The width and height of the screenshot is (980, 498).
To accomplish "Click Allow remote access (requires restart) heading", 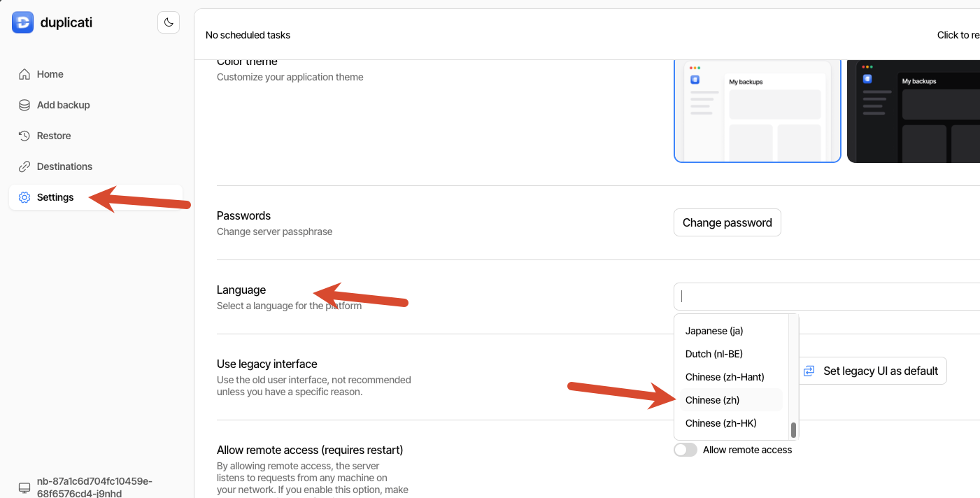I will pyautogui.click(x=310, y=450).
